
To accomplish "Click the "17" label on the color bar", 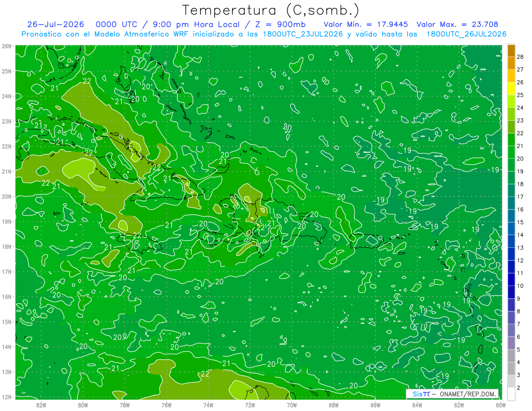I will (520, 196).
